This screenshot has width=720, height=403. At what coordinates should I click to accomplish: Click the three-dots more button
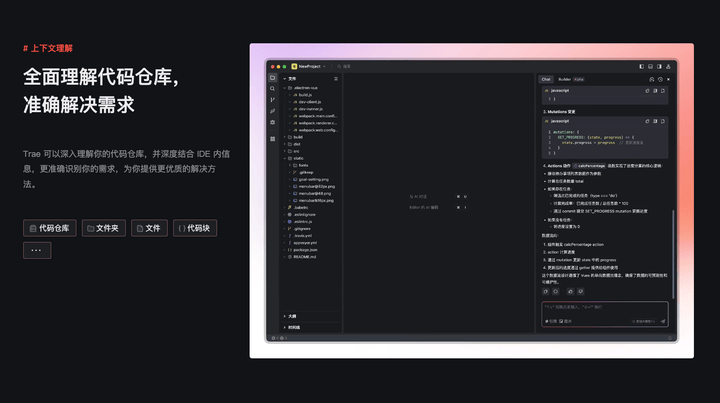[x=37, y=251]
